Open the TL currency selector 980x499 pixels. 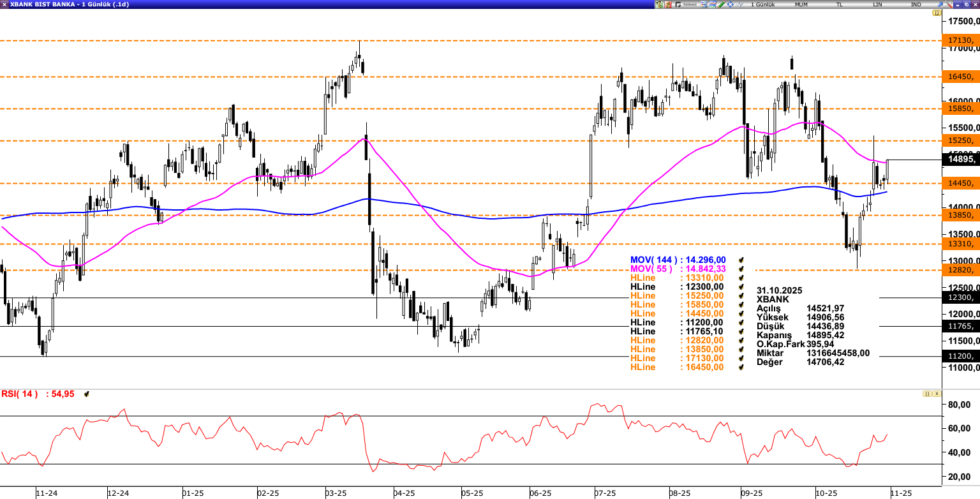pos(840,4)
